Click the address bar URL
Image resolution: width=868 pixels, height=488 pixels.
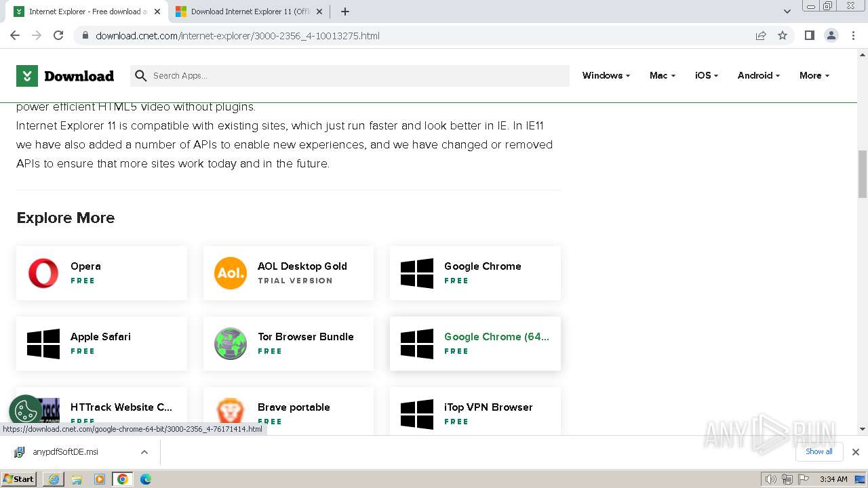(237, 35)
